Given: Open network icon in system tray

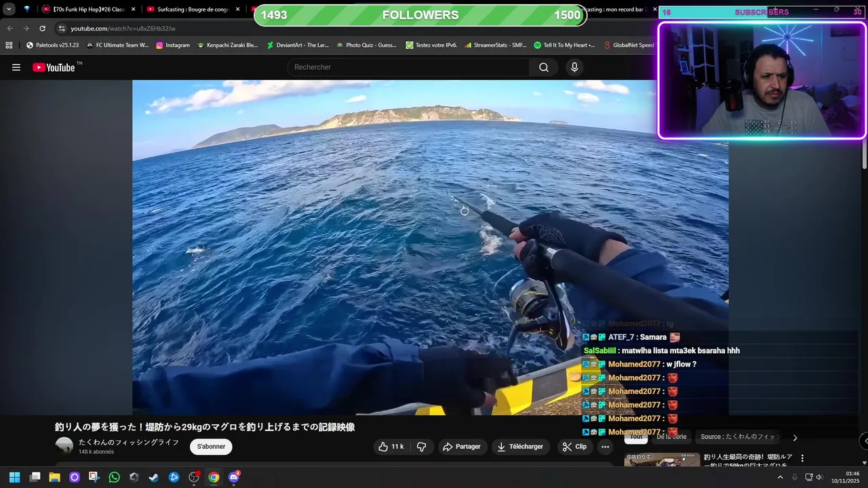Looking at the screenshot, I should [808, 477].
